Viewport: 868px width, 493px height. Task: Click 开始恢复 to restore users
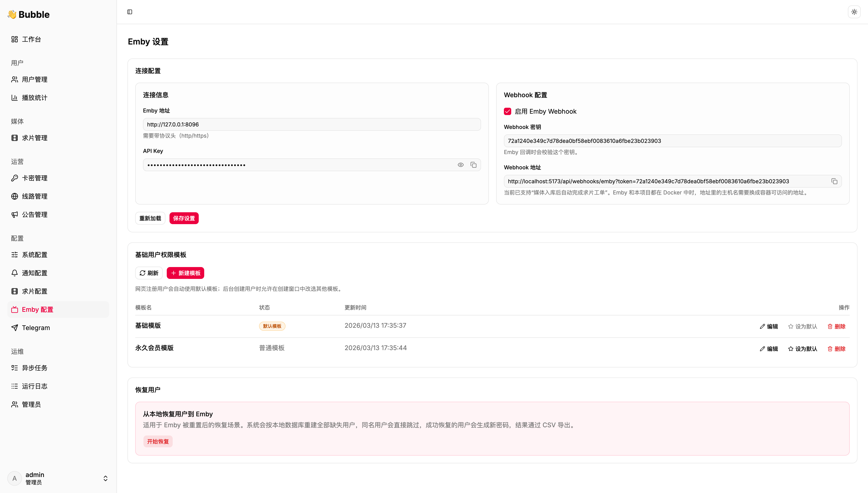coord(158,442)
